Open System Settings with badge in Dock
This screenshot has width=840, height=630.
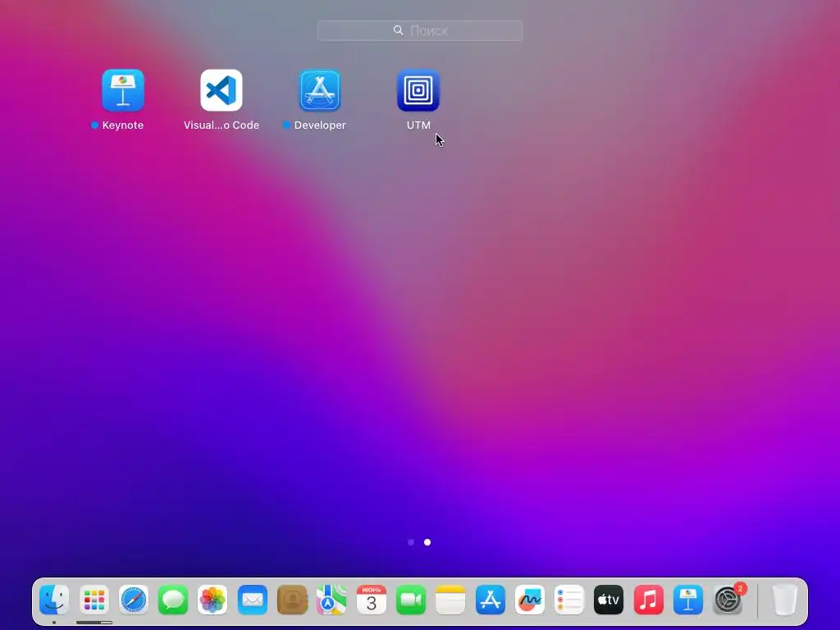(x=728, y=600)
